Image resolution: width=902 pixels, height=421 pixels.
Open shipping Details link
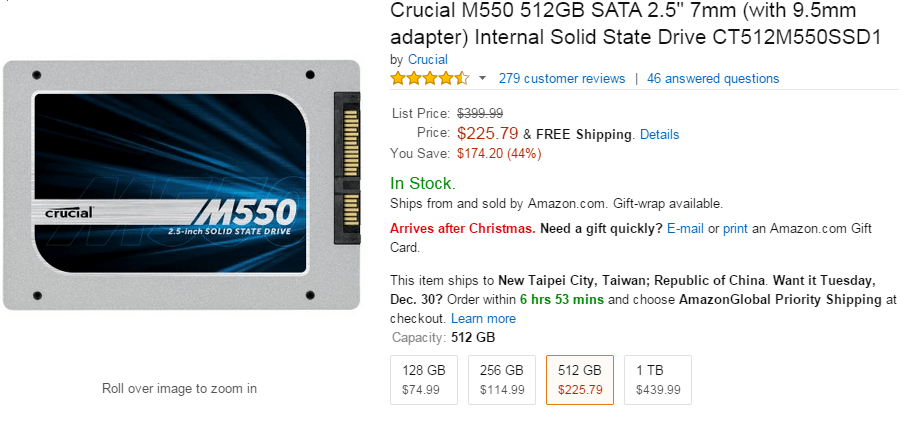coord(659,134)
